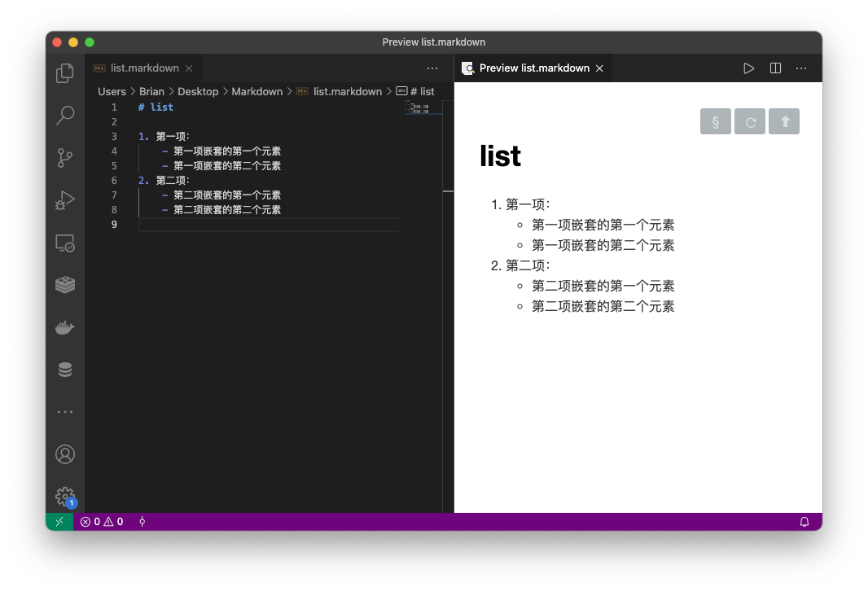This screenshot has width=868, height=591.
Task: Click the '# list' heading in editor
Action: point(156,107)
